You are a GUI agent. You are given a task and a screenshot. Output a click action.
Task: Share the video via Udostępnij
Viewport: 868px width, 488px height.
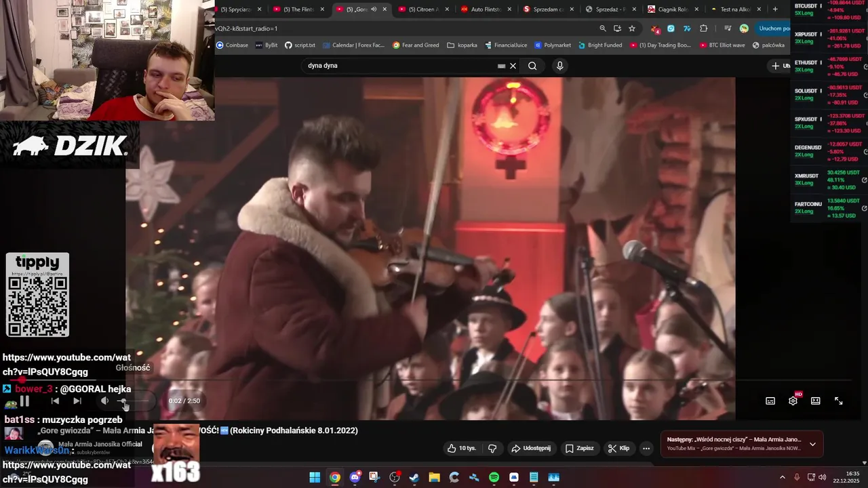[x=531, y=448]
